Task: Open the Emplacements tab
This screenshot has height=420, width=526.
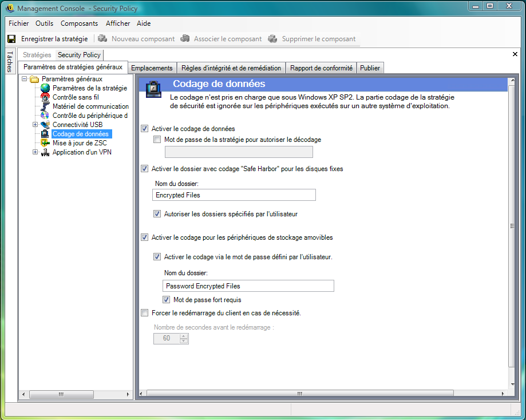Action: (x=152, y=68)
